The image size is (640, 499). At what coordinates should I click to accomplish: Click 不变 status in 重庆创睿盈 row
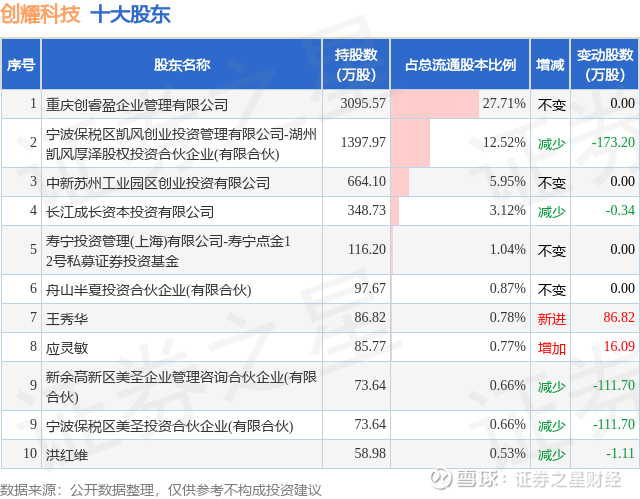[x=551, y=104]
